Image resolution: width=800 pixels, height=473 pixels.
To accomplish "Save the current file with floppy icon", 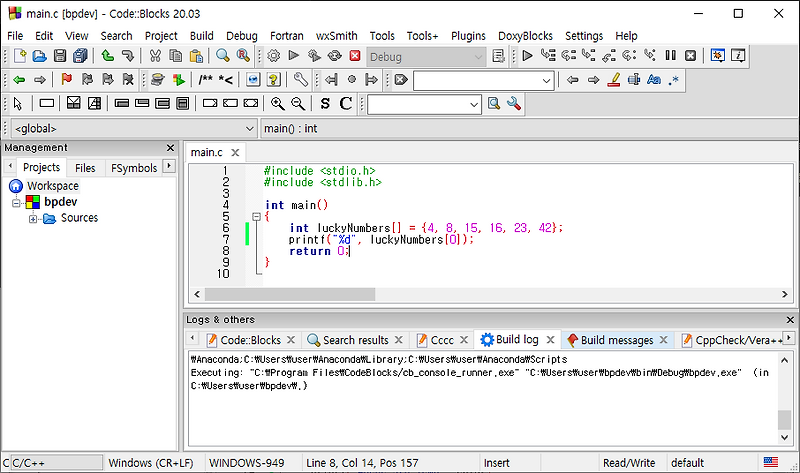I will click(60, 56).
